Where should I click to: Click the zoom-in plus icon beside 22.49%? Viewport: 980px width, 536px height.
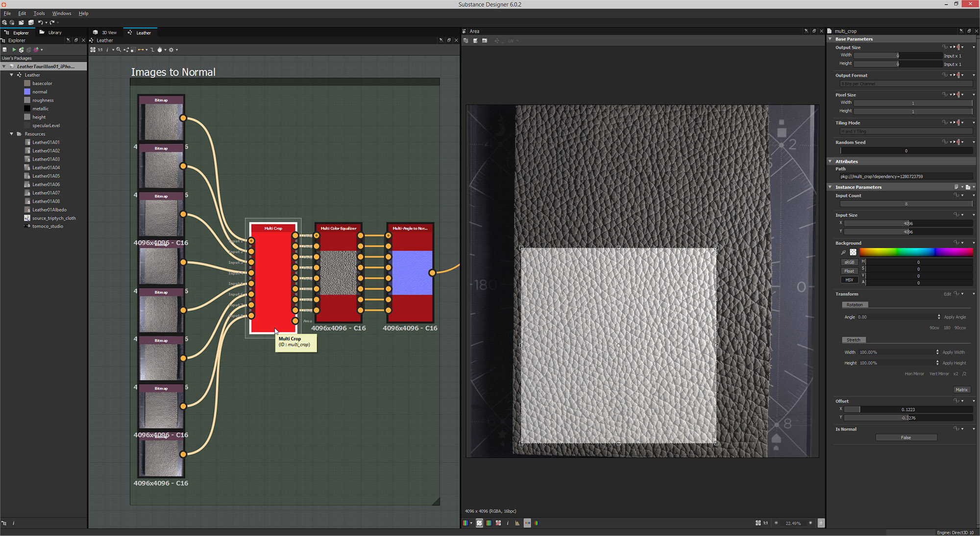(x=810, y=523)
